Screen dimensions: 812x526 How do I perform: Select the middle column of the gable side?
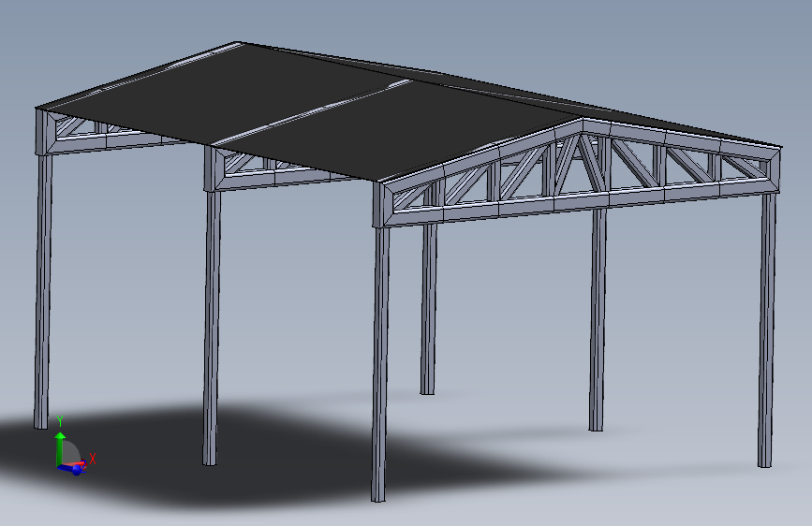(598, 318)
